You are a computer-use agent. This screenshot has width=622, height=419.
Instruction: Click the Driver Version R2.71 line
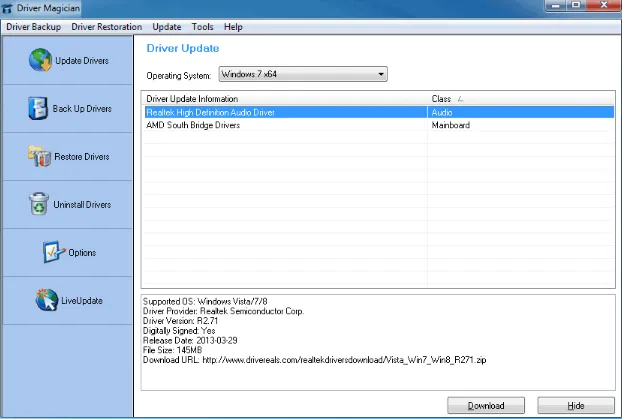pos(180,321)
